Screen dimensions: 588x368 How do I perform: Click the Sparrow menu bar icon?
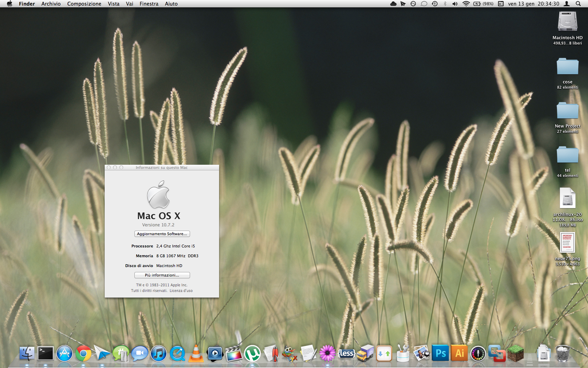(403, 4)
